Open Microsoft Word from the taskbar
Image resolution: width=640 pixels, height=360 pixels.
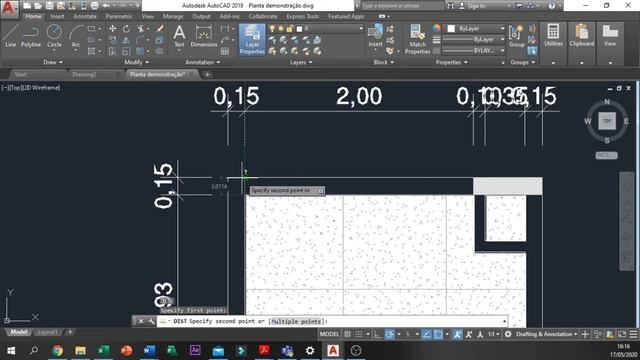click(x=149, y=351)
